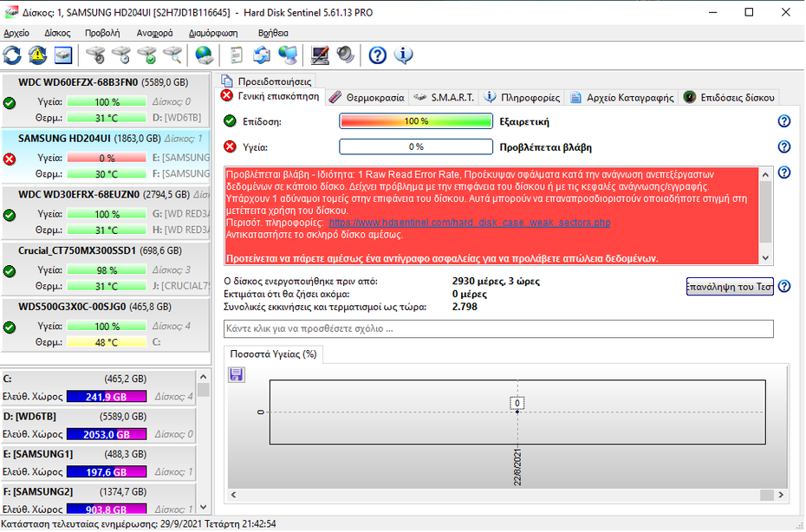Image resolution: width=806 pixels, height=532 pixels.
Task: Switch to the Θερμοκρασία tab
Action: click(x=367, y=97)
